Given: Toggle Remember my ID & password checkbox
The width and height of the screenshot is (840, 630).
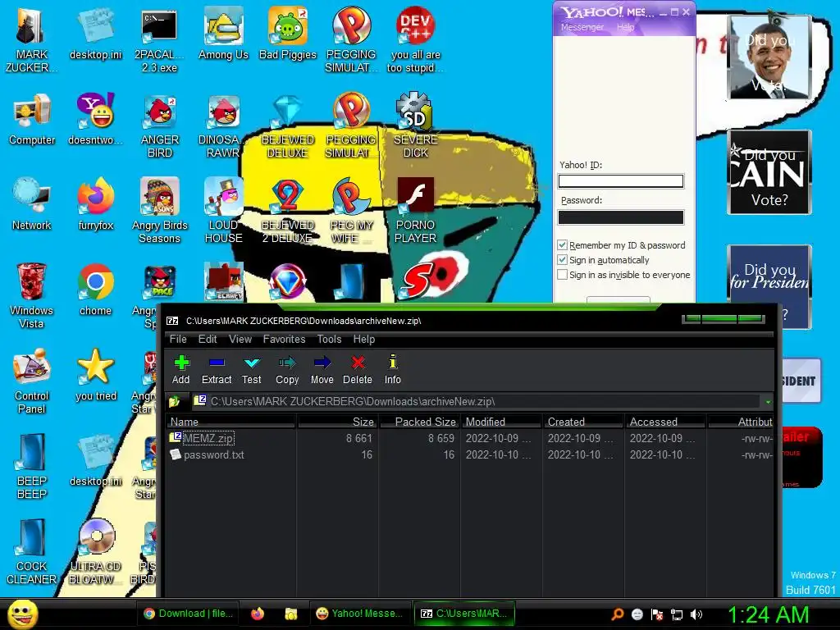Looking at the screenshot, I should coord(563,245).
